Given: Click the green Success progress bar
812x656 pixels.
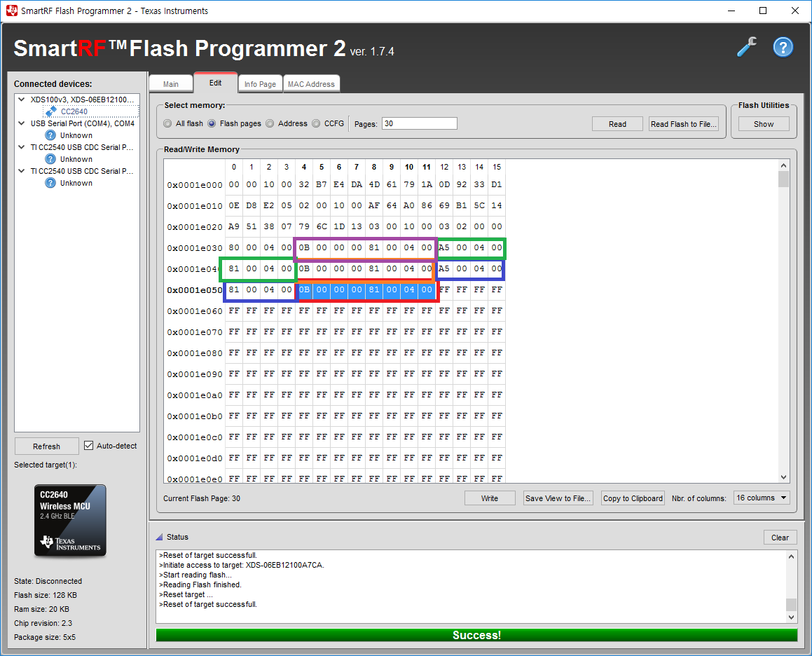Looking at the screenshot, I should click(476, 635).
